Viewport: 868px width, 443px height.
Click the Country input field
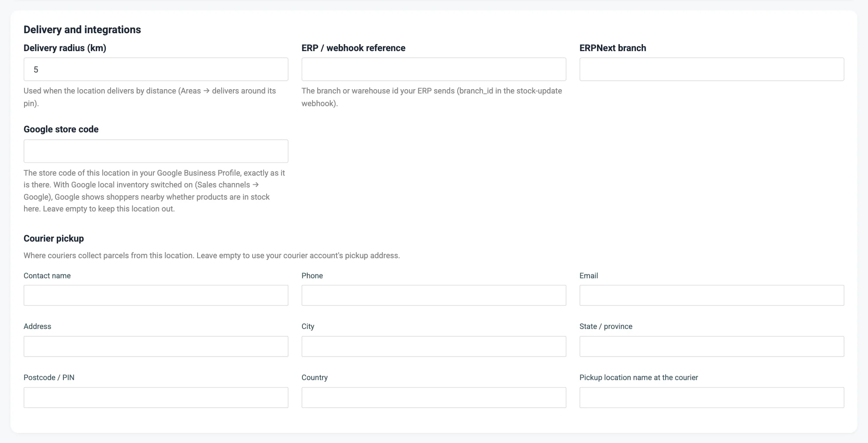tap(434, 398)
